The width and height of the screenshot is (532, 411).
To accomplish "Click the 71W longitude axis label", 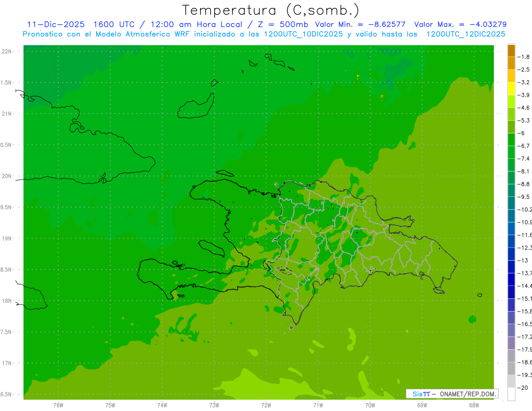I will point(318,405).
